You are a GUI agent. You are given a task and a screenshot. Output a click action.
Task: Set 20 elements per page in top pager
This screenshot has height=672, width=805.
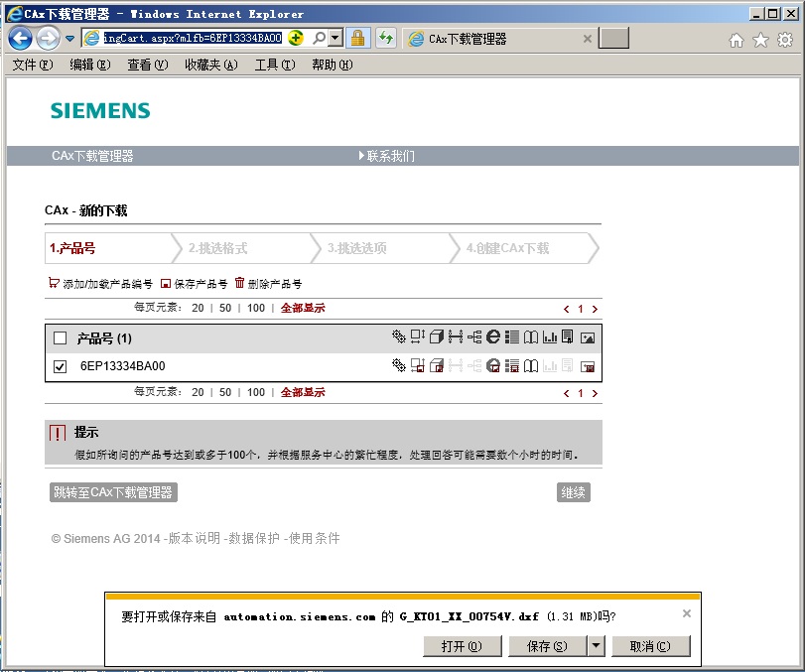pyautogui.click(x=198, y=308)
